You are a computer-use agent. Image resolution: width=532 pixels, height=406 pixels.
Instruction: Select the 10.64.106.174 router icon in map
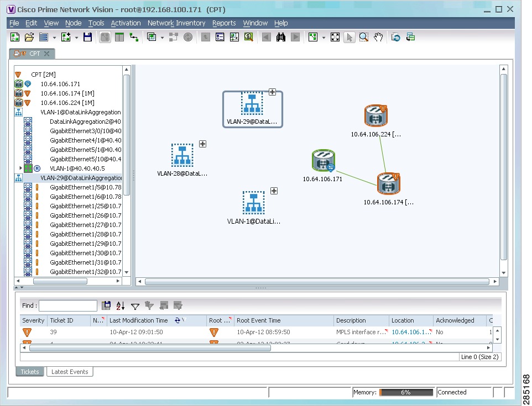coord(388,183)
